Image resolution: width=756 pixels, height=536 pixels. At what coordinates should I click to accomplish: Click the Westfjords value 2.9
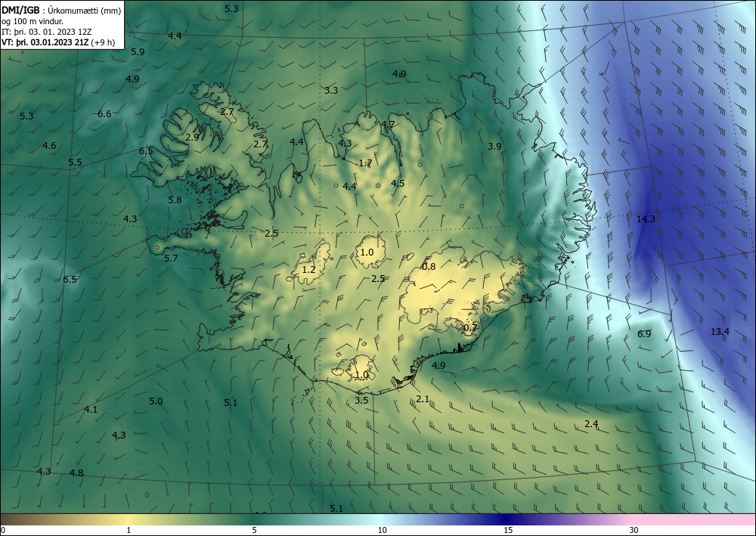[192, 137]
